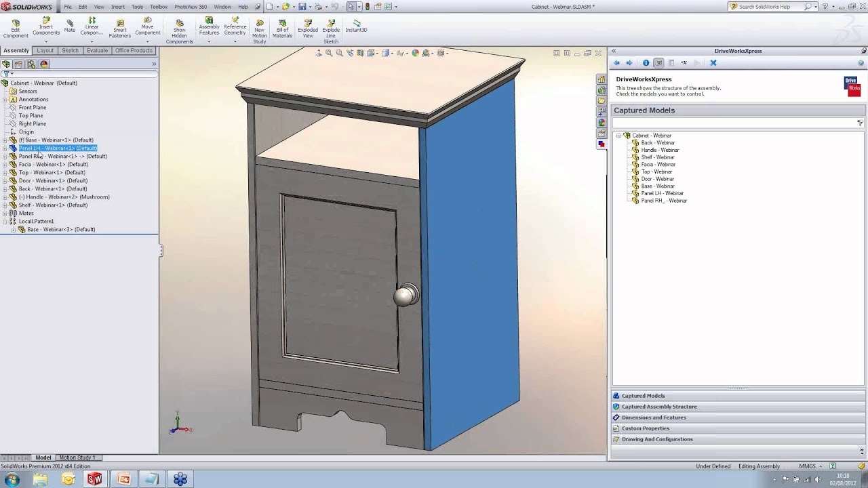Open the DisplayManager tab icon

(44, 64)
